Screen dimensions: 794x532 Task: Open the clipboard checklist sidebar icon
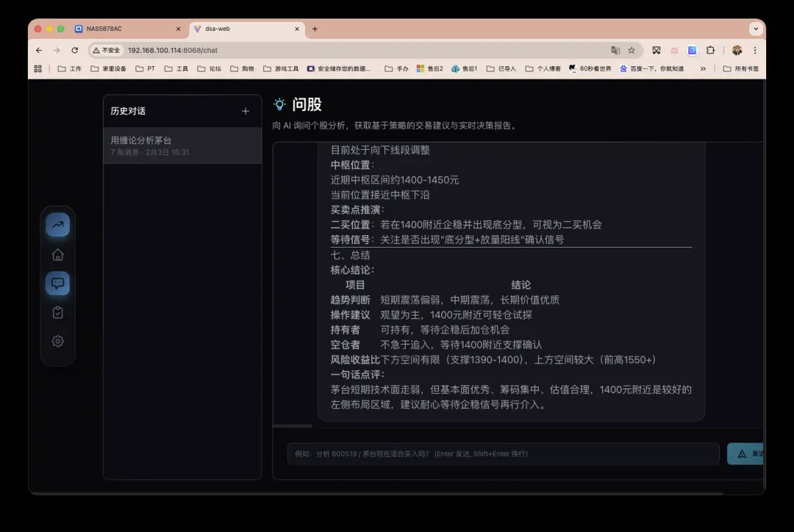pyautogui.click(x=57, y=312)
